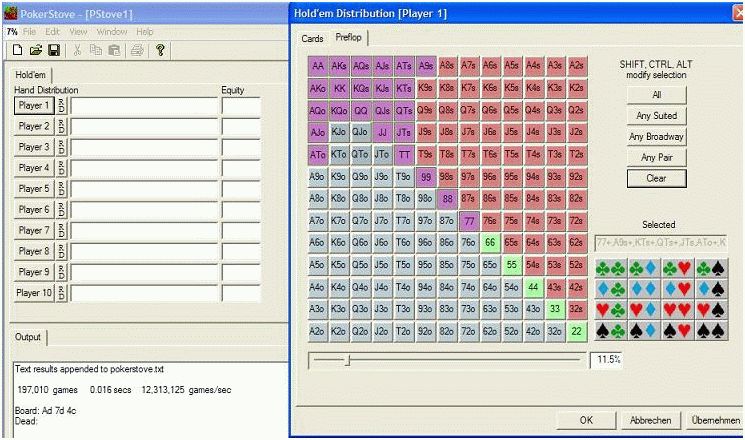The height and width of the screenshot is (440, 745).
Task: Click the Player 5 button
Action: tap(34, 189)
